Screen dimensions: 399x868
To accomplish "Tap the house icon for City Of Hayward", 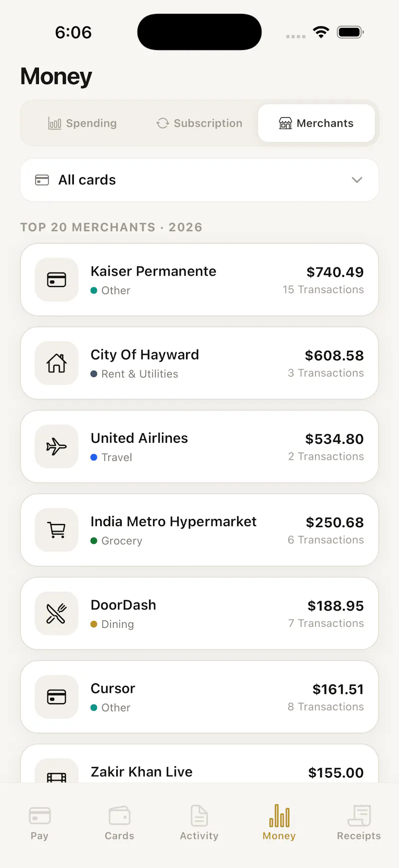I will click(x=56, y=363).
